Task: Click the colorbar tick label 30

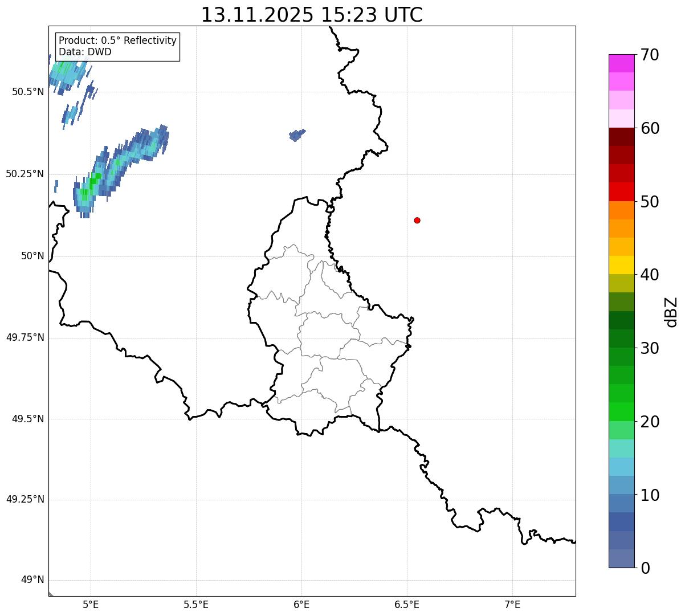Action: pos(650,348)
